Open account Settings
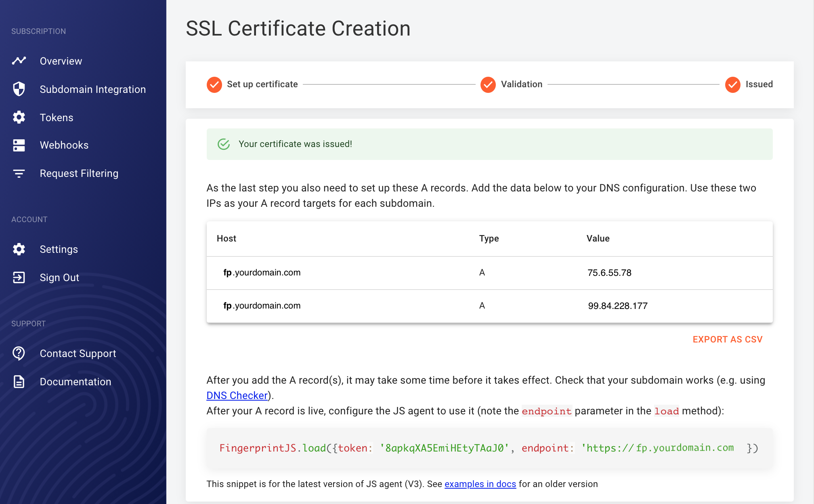 (59, 249)
